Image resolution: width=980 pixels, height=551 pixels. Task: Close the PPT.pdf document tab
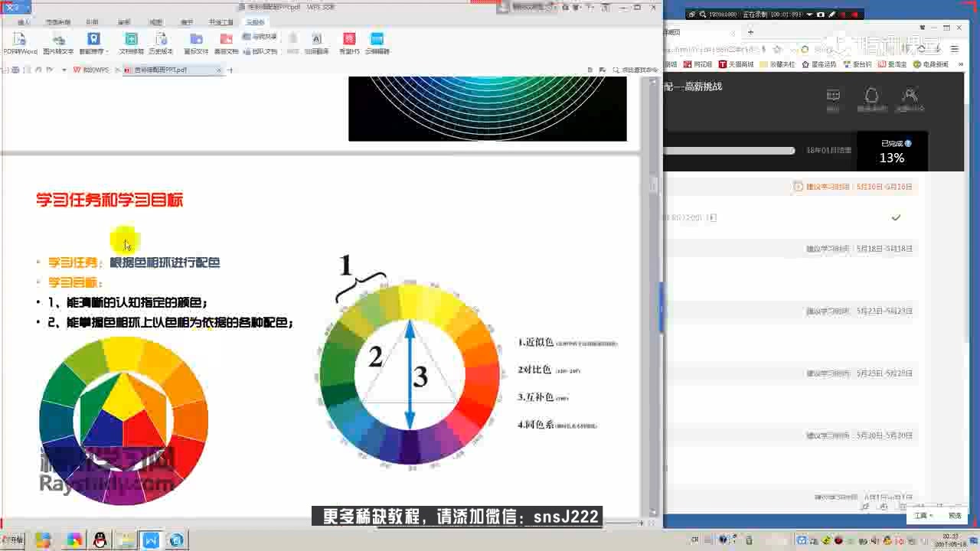(219, 70)
